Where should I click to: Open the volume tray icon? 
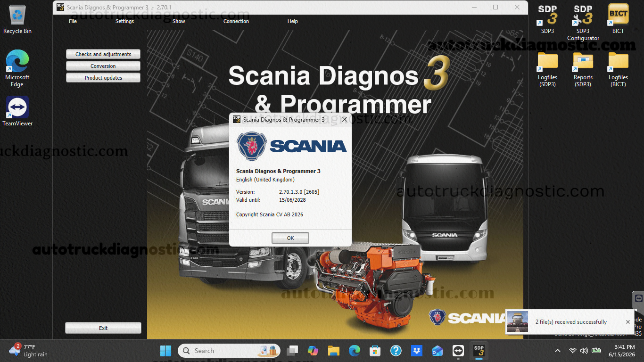click(584, 351)
